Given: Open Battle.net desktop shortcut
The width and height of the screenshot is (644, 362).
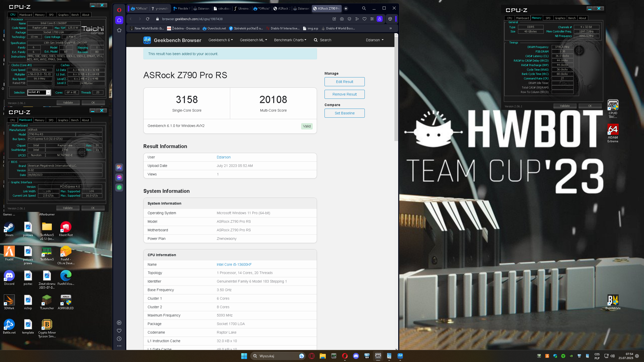Looking at the screenshot, I should [9, 327].
